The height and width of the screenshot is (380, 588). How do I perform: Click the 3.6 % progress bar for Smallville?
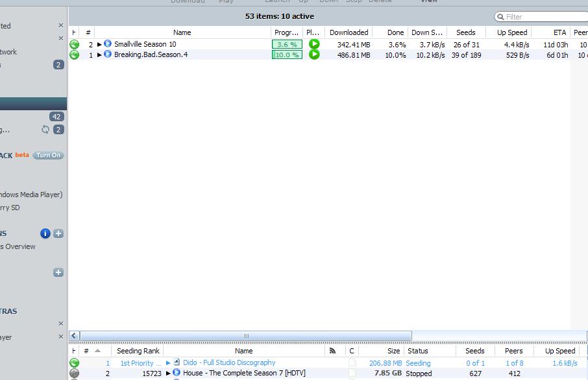pos(287,44)
